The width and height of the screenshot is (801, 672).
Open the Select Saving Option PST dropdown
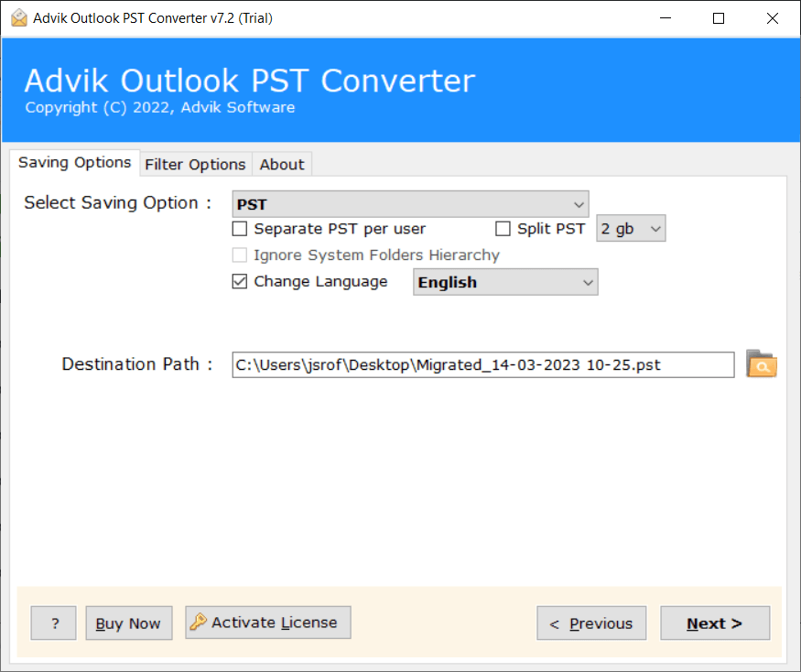coord(410,204)
